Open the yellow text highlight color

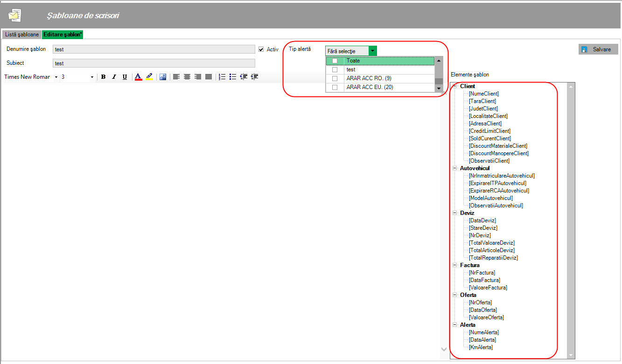click(x=149, y=77)
